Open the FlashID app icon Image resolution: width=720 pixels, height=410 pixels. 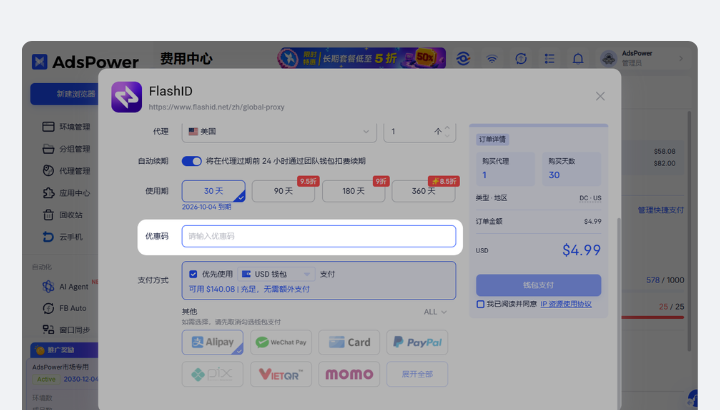(x=127, y=97)
